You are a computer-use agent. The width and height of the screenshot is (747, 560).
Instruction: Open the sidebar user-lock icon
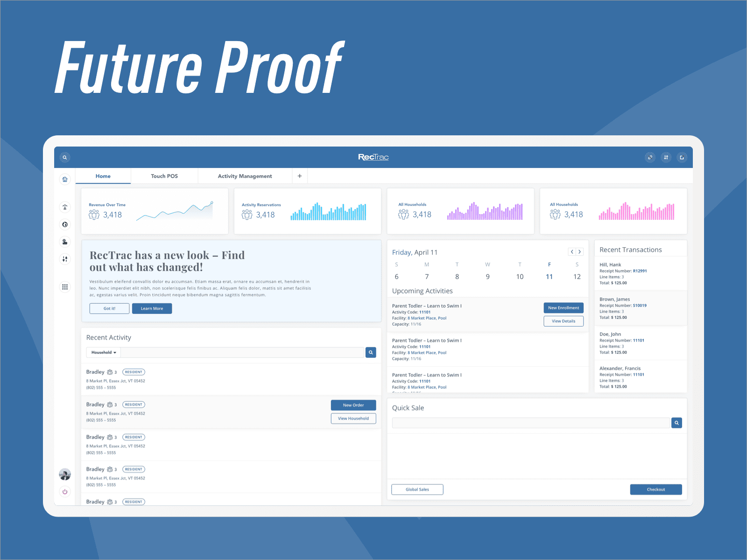coord(65,242)
